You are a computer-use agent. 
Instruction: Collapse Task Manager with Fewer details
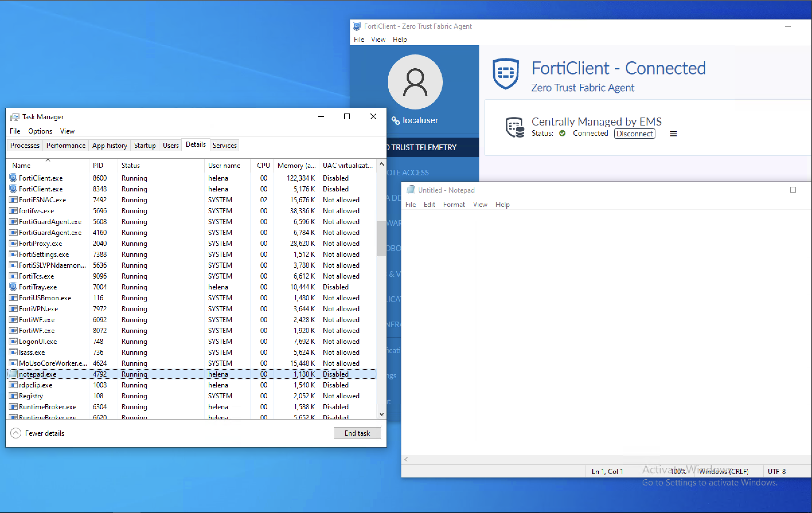pos(37,433)
